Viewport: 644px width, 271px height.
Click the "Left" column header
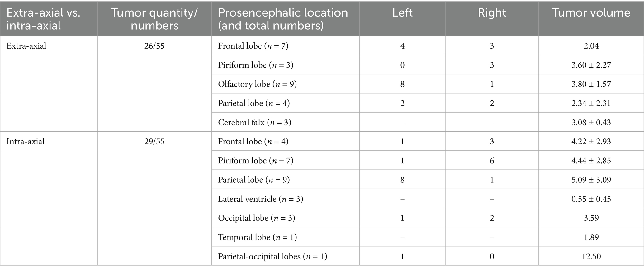(x=402, y=13)
